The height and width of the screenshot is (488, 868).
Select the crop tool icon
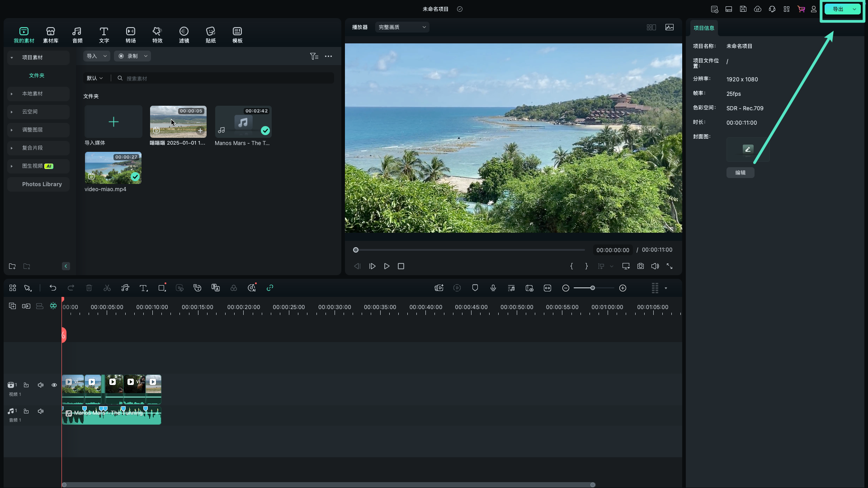pos(161,288)
